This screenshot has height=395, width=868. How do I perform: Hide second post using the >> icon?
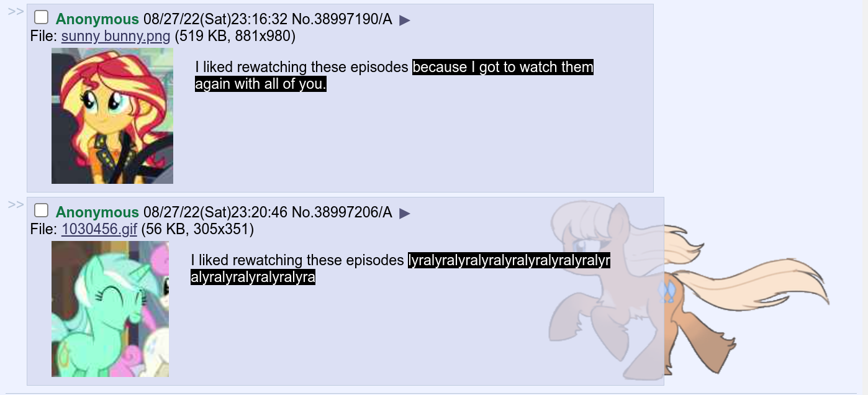16,204
